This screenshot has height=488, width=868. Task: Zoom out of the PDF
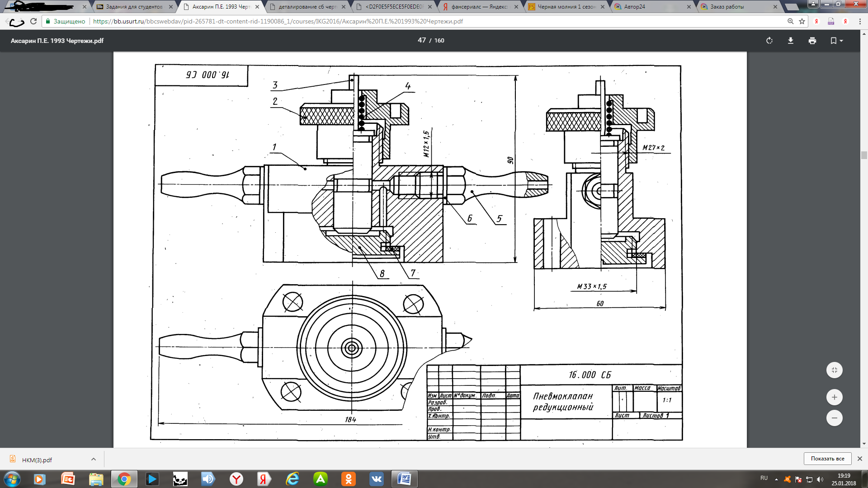point(835,418)
